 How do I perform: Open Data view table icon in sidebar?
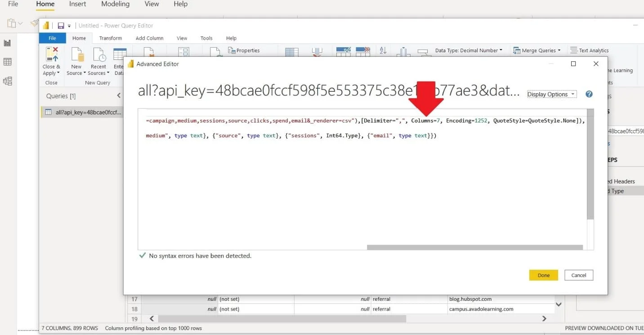pos(7,62)
